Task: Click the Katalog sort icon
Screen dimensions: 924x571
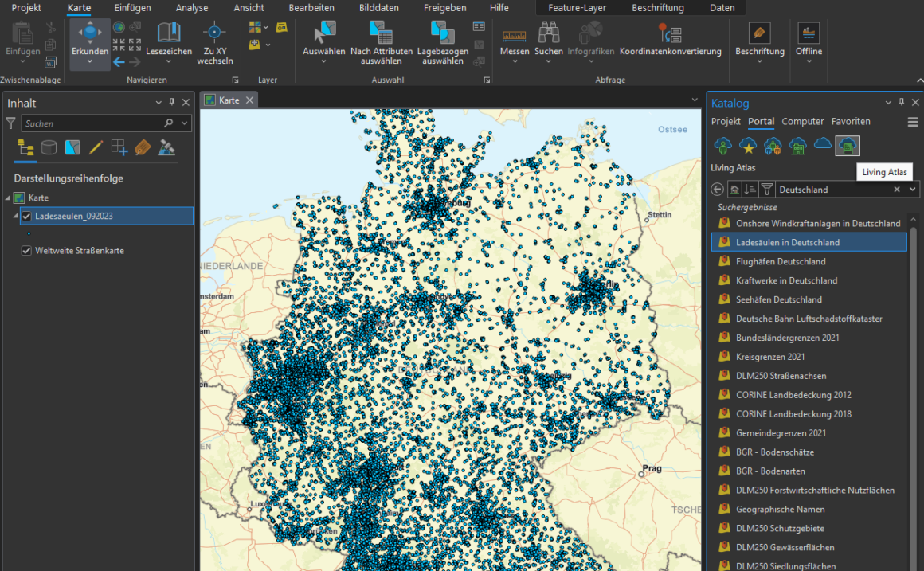Action: click(750, 190)
